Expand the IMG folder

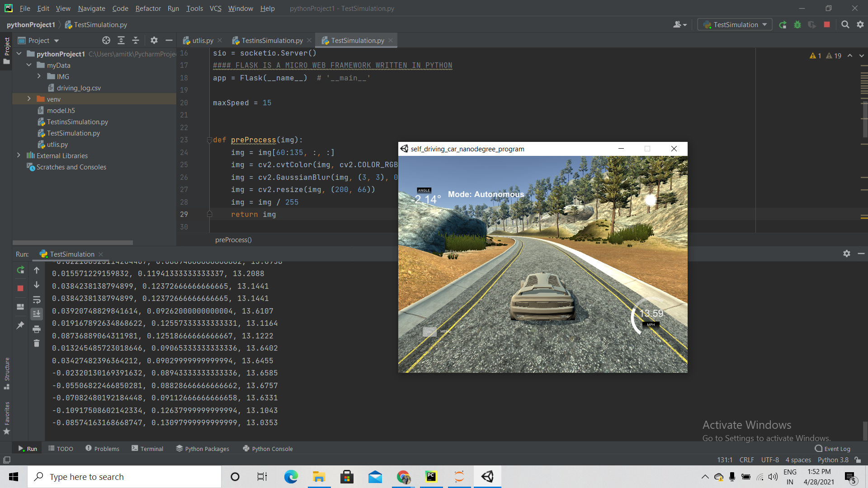tap(39, 76)
